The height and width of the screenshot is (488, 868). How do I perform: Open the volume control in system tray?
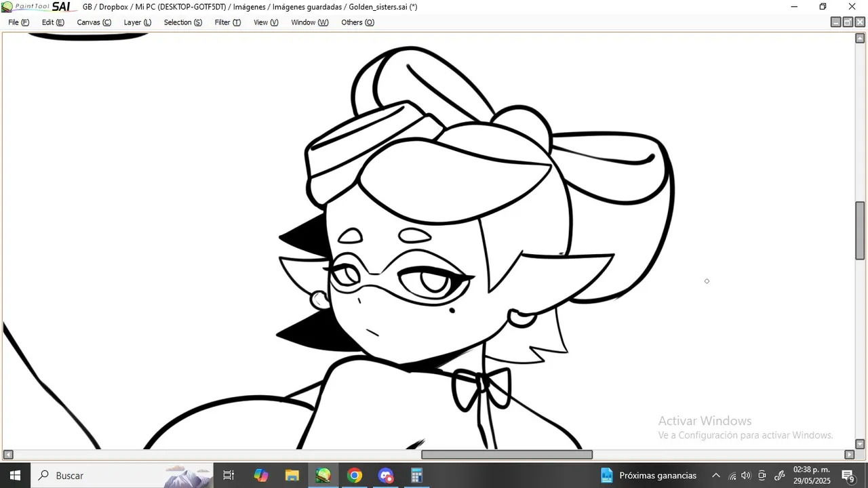click(x=747, y=476)
